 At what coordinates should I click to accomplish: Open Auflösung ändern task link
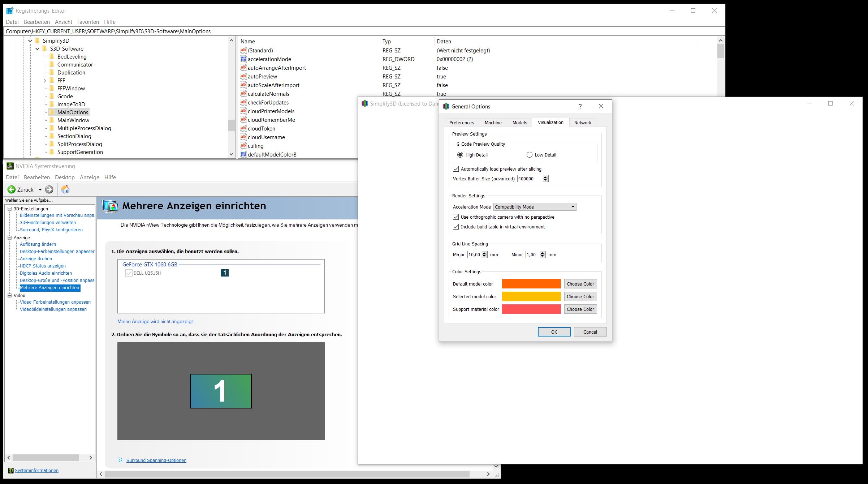[38, 244]
